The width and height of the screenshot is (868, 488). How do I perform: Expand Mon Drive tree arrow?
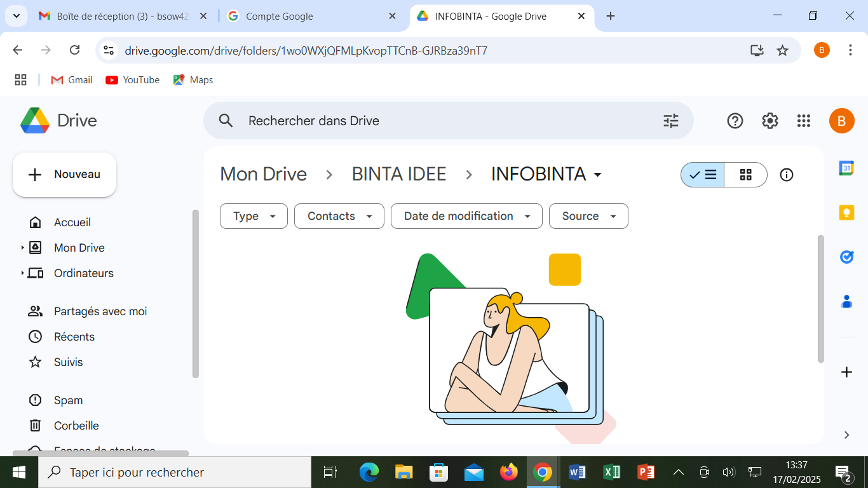tap(22, 248)
